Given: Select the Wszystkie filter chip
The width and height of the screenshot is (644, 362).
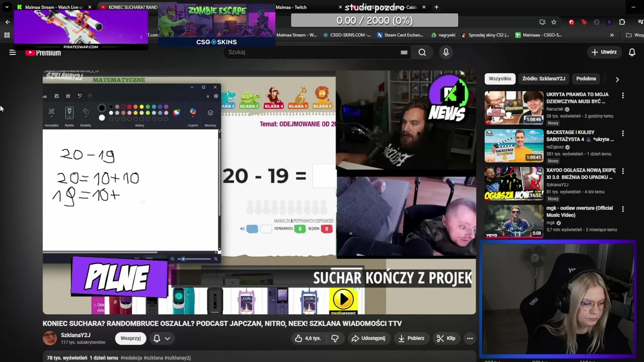Looking at the screenshot, I should coord(500,78).
